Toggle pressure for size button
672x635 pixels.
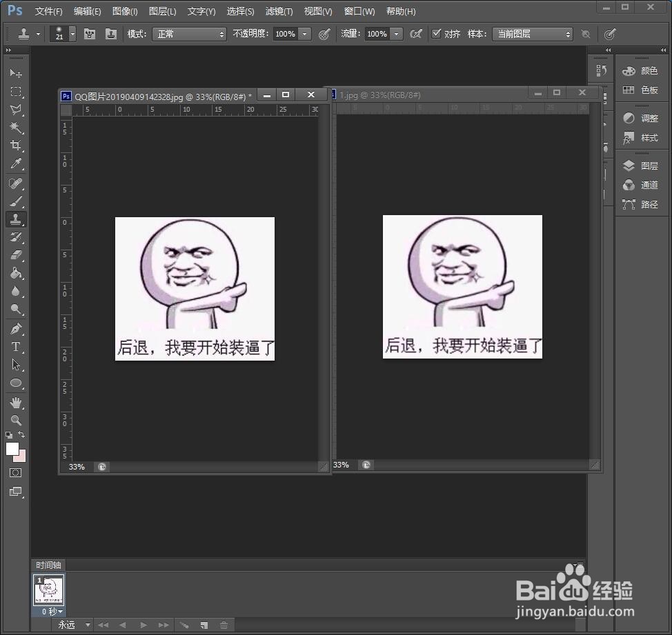(610, 34)
